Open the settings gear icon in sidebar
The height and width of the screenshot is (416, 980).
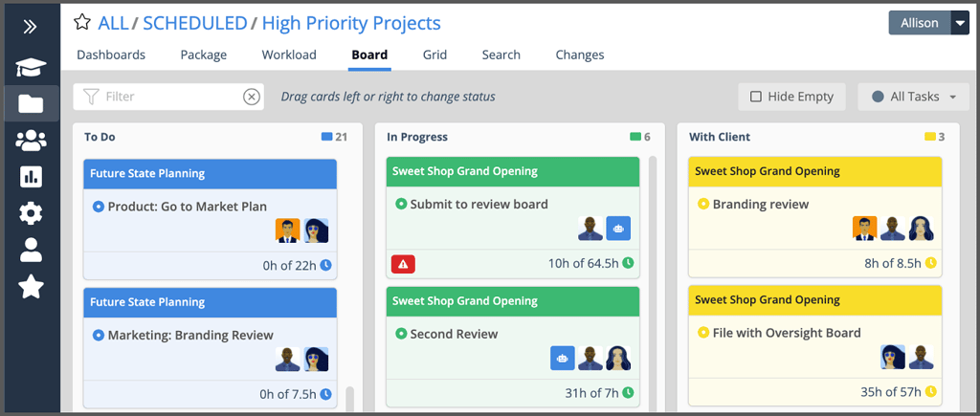click(31, 214)
